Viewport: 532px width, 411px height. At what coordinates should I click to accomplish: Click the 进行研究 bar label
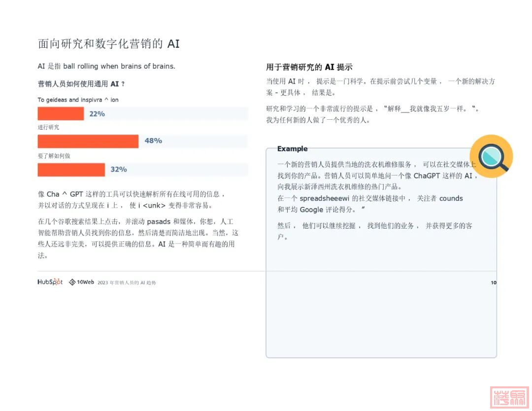pos(48,128)
